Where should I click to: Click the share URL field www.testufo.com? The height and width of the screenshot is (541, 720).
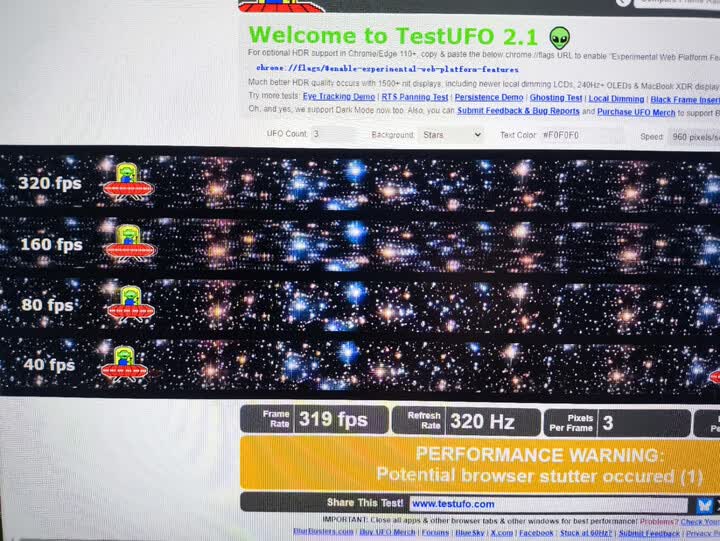[x=548, y=504]
